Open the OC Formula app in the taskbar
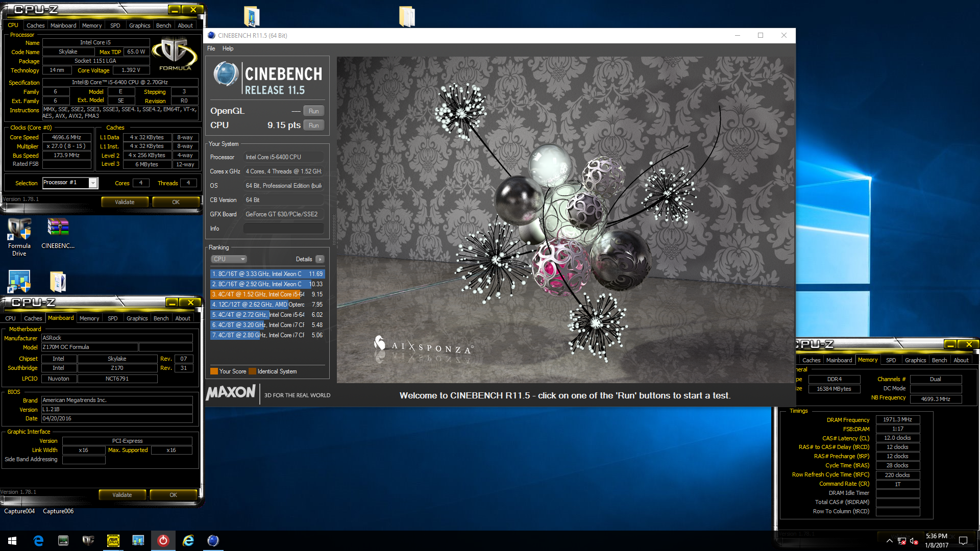Viewport: 980px width, 551px height. pyautogui.click(x=88, y=541)
